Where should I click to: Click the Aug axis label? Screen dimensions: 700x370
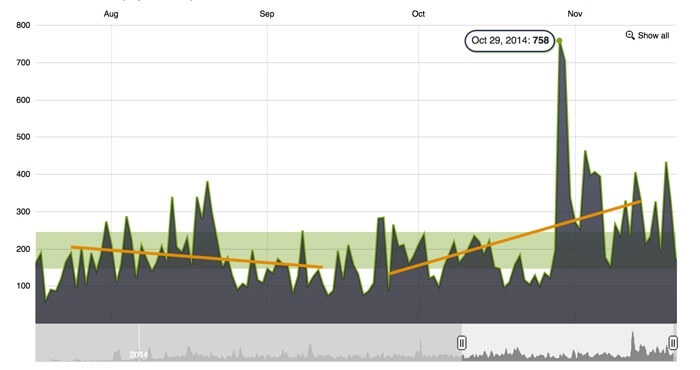[x=111, y=14]
